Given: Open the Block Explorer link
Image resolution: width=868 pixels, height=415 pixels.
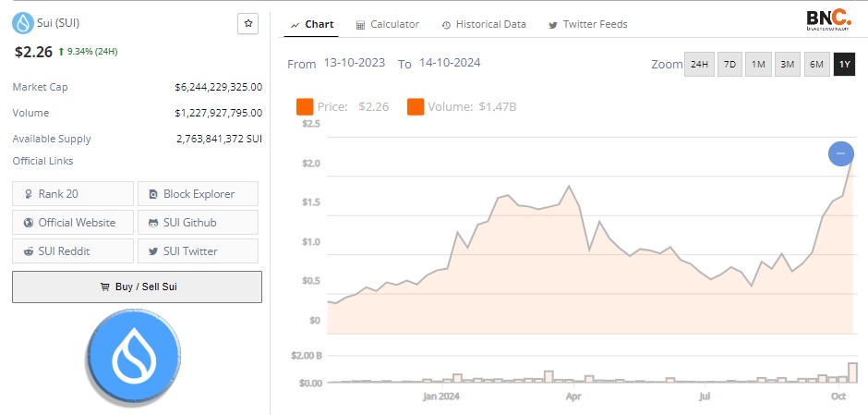Looking at the screenshot, I should click(199, 194).
